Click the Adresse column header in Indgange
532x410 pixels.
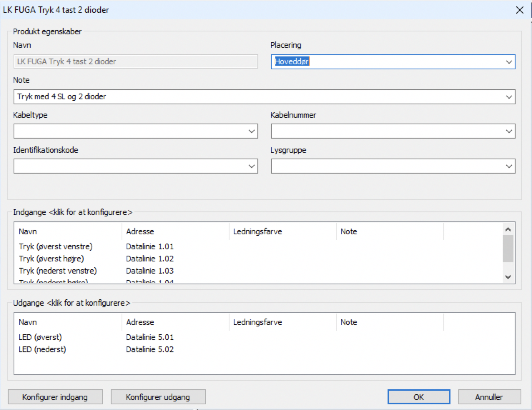point(140,231)
